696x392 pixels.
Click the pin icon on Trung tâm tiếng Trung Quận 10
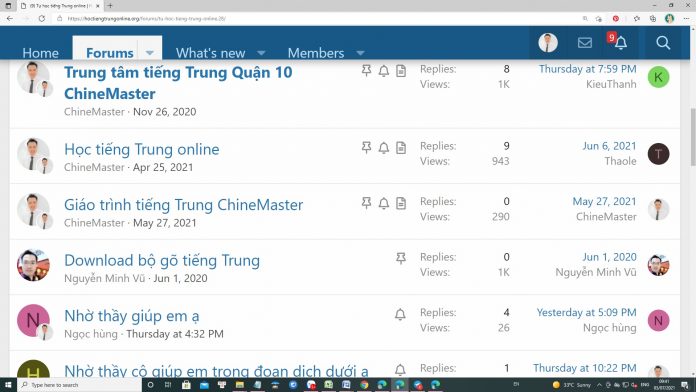[x=366, y=70]
